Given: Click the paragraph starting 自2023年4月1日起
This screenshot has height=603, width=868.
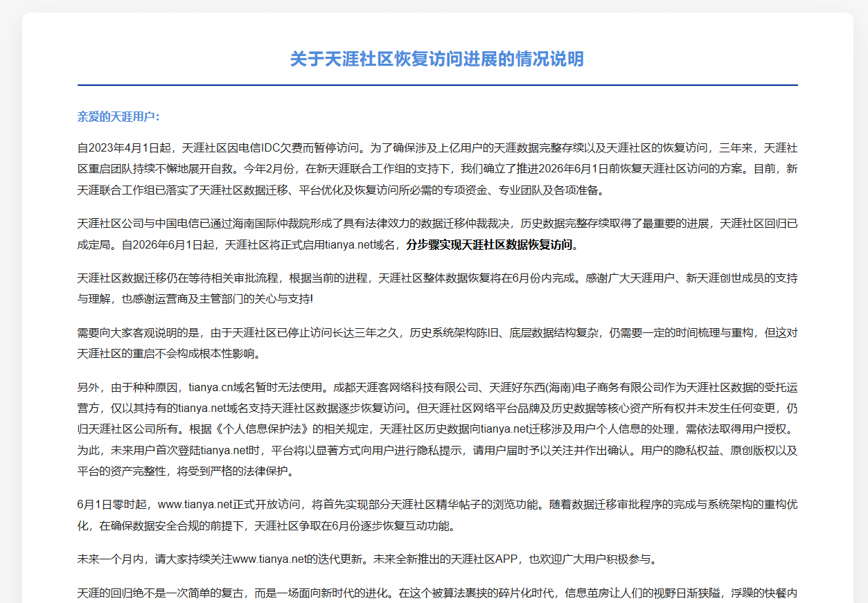Looking at the screenshot, I should (437, 168).
